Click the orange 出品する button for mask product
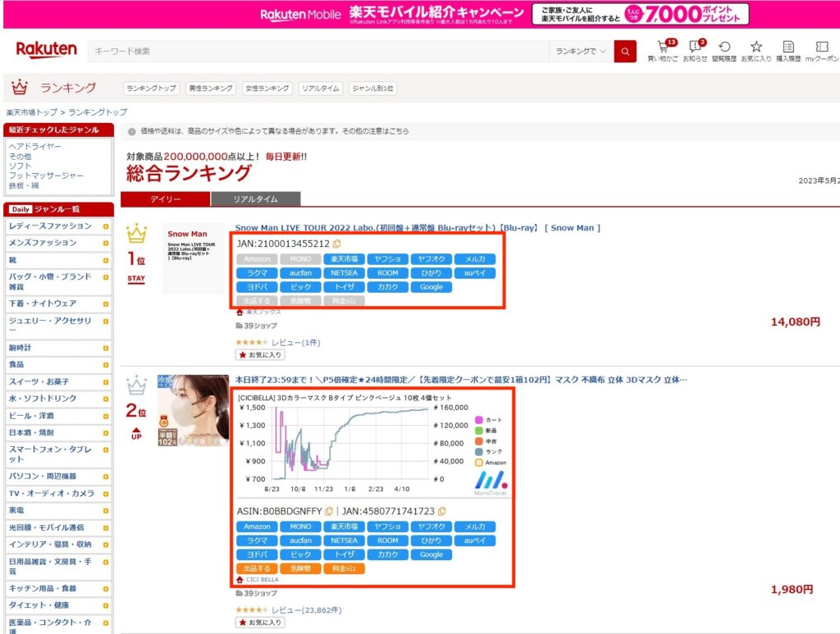Viewport: 840px width, 634px height. pyautogui.click(x=257, y=568)
